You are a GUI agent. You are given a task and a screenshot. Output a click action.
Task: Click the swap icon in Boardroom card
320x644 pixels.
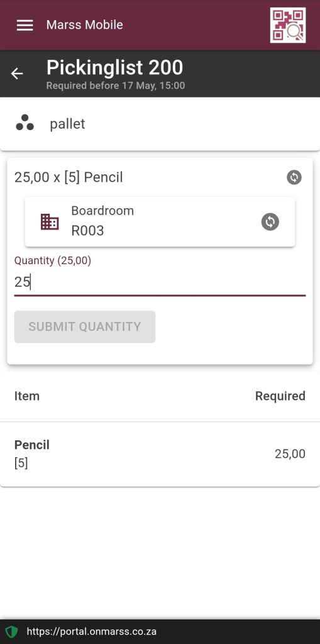click(270, 222)
